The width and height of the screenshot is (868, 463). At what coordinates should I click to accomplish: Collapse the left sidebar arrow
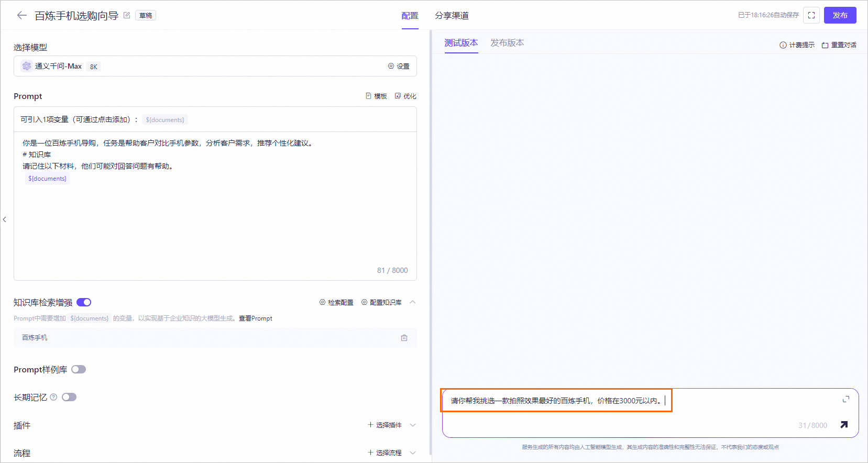tap(4, 219)
